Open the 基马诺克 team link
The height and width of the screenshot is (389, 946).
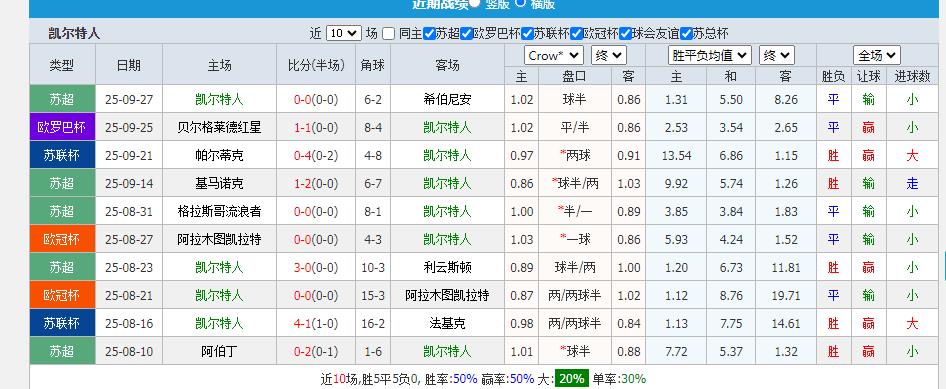[x=219, y=183]
